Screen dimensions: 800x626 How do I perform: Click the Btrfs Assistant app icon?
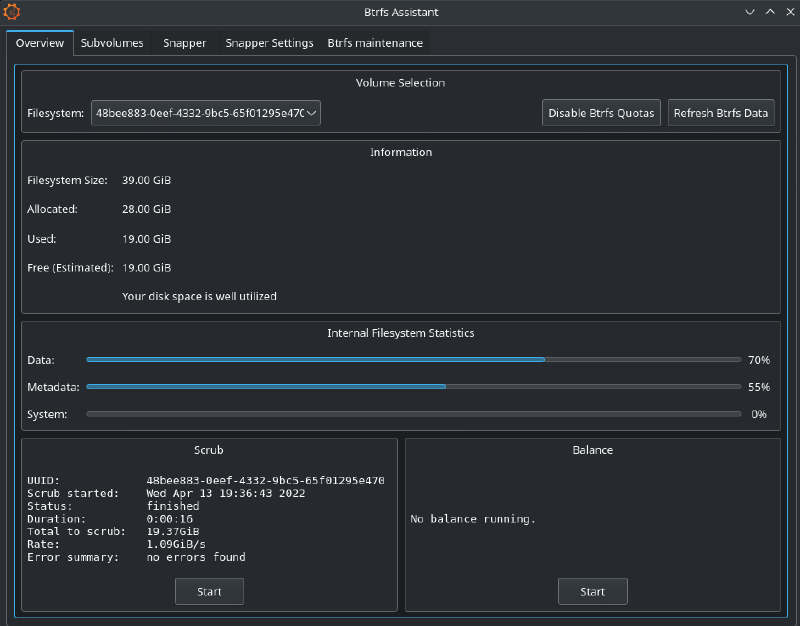point(11,12)
